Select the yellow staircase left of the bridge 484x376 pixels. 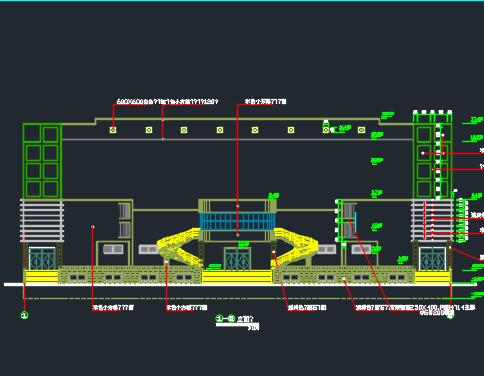[x=180, y=248]
